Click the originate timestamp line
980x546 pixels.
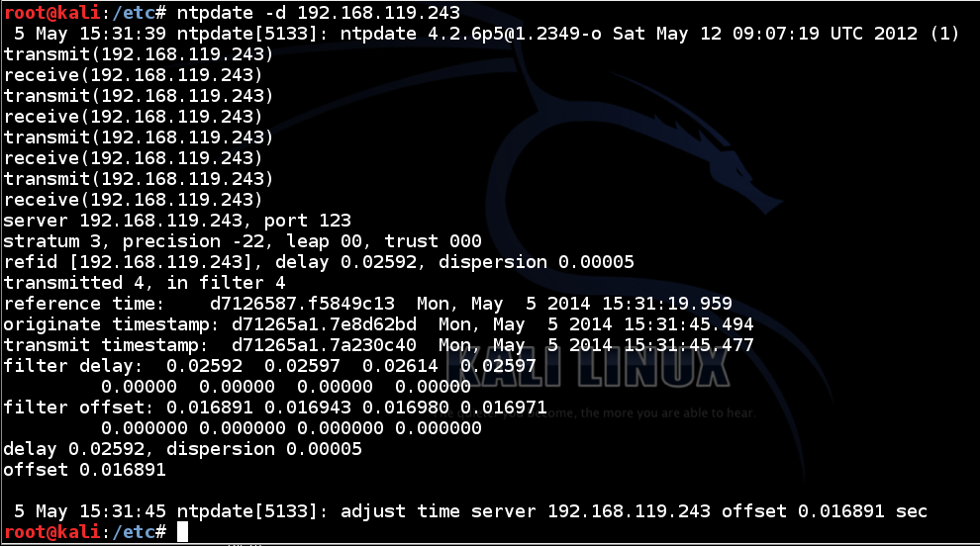378,324
